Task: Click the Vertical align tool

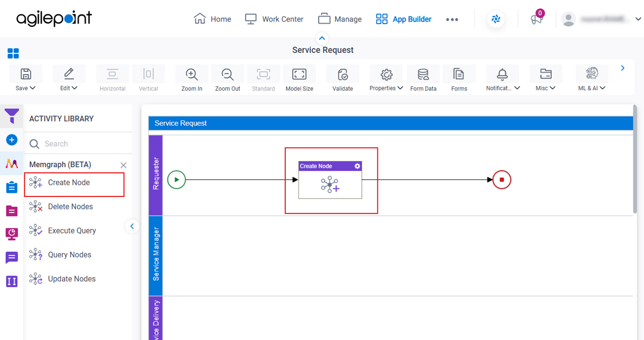Action: [x=148, y=79]
